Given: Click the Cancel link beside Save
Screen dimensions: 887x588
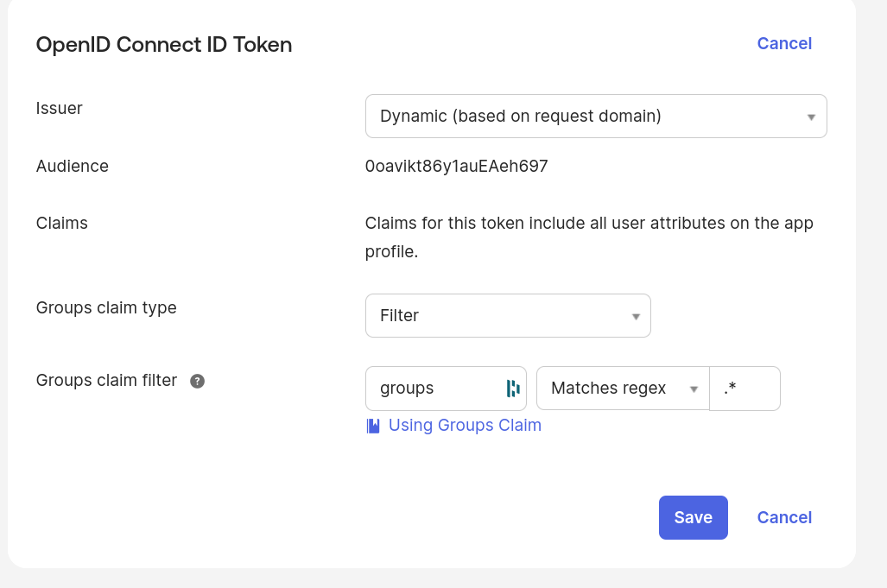Looking at the screenshot, I should [784, 517].
